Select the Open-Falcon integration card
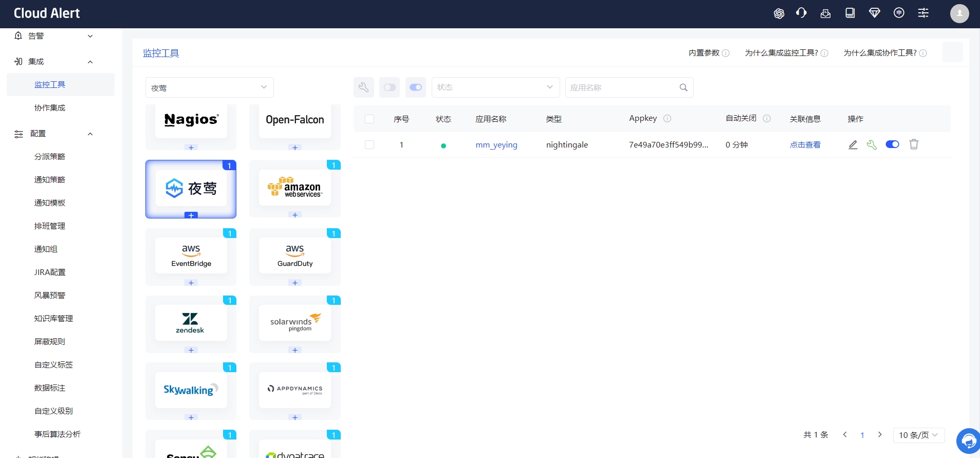Viewport: 980px width, 458px height. (x=295, y=120)
